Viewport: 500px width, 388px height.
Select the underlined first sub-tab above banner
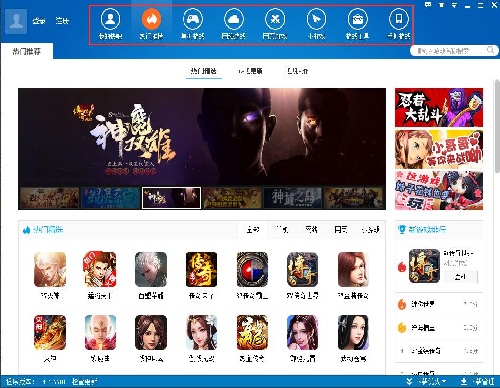204,71
